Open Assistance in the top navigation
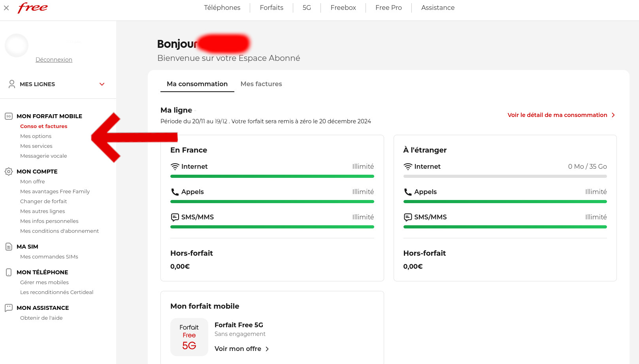Image resolution: width=639 pixels, height=364 pixels. tap(437, 8)
